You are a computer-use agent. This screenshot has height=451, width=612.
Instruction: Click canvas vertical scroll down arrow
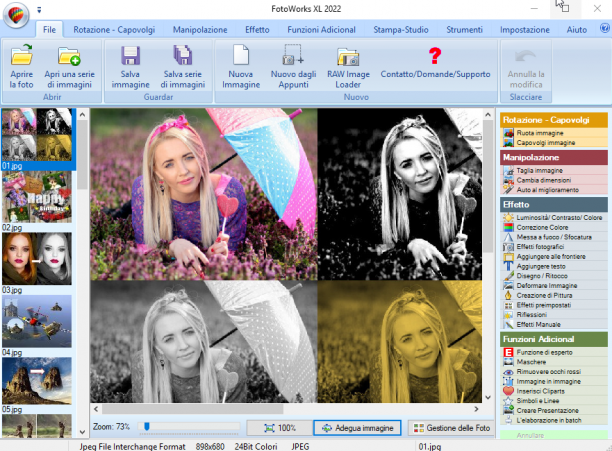coord(488,397)
